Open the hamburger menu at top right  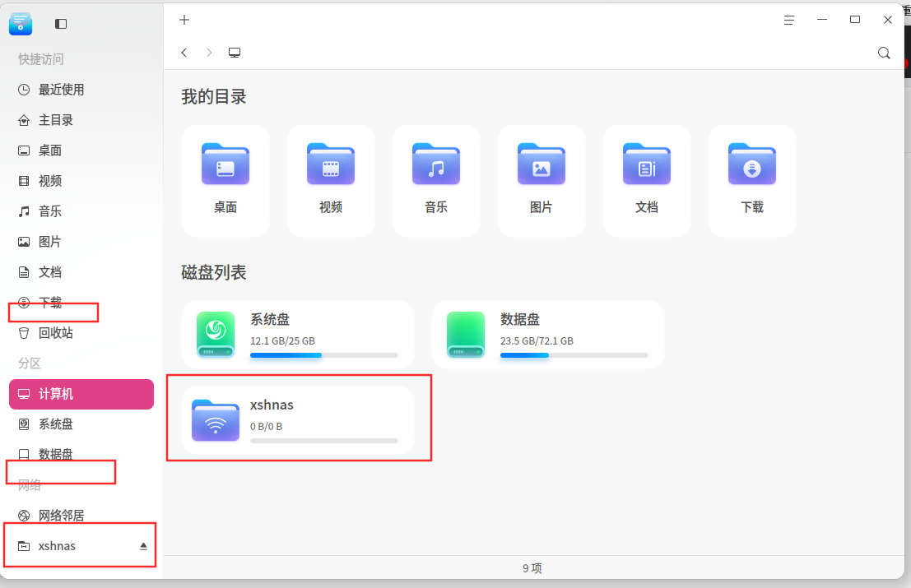click(788, 19)
